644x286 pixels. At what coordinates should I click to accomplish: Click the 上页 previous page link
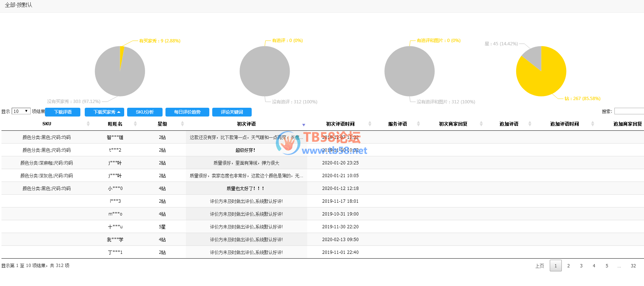[540, 266]
